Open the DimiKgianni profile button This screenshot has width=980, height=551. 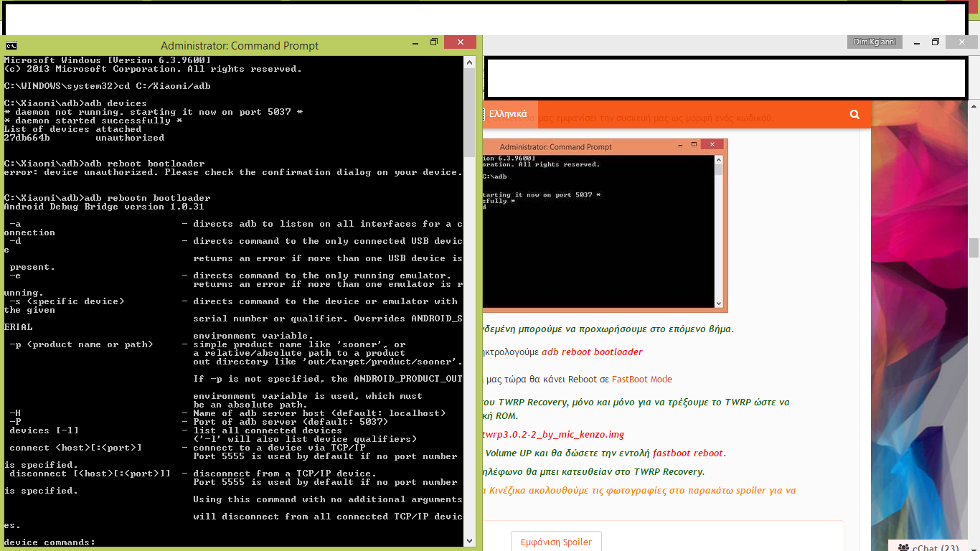coord(874,42)
